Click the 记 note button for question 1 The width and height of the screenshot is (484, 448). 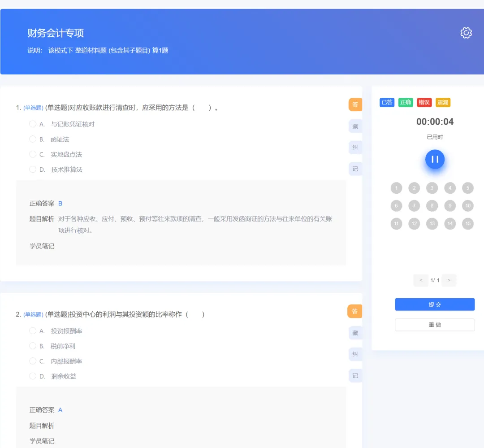click(355, 169)
